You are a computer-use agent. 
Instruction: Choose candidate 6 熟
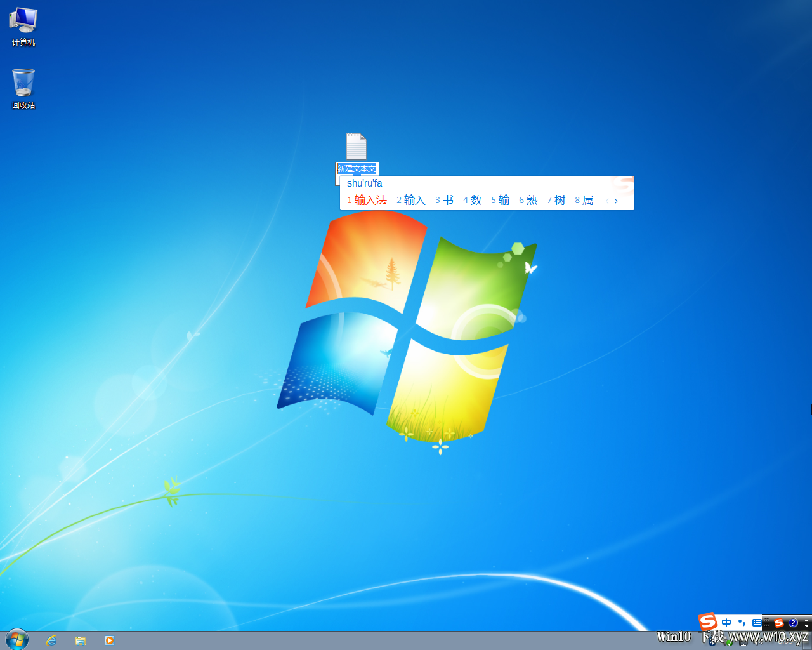coord(528,201)
